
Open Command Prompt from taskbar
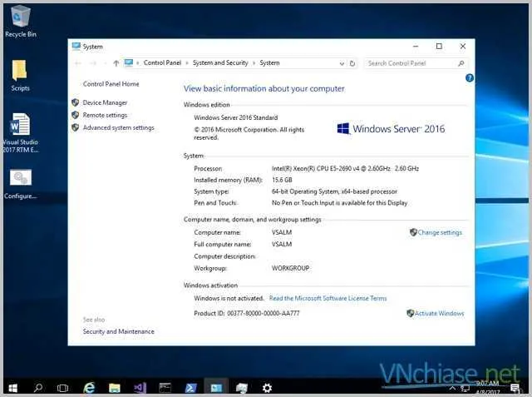coord(165,388)
